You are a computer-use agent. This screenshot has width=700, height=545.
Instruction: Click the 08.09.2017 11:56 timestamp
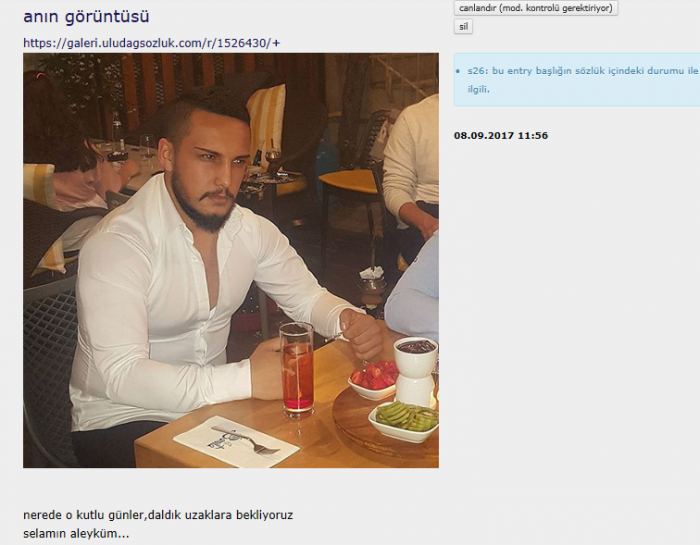click(500, 136)
